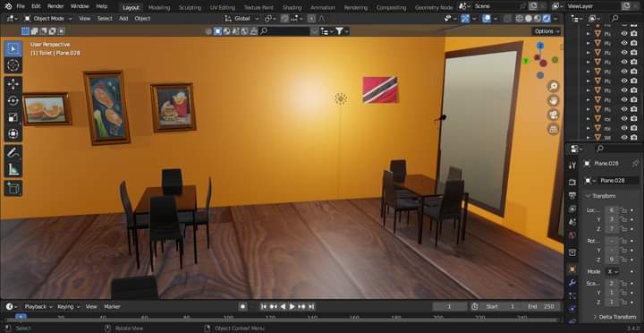This screenshot has width=644, height=333.
Task: Select the Add Cube tool
Action: pos(13,188)
